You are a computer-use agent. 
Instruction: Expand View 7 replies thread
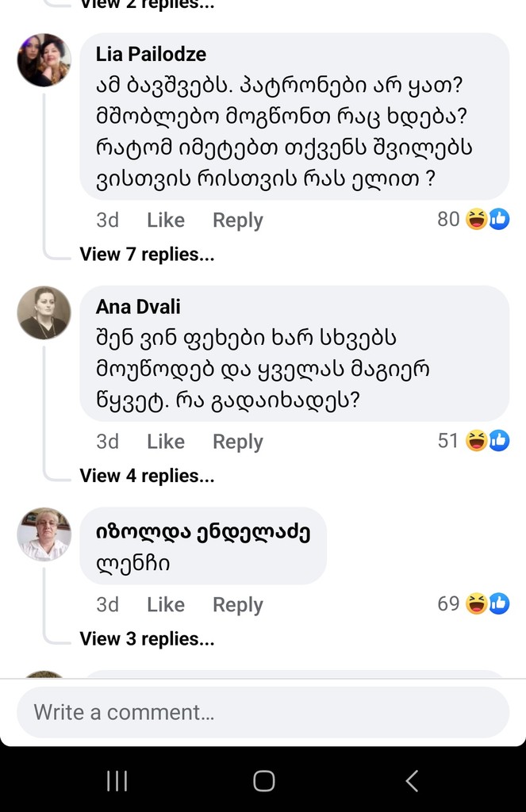[x=147, y=255]
